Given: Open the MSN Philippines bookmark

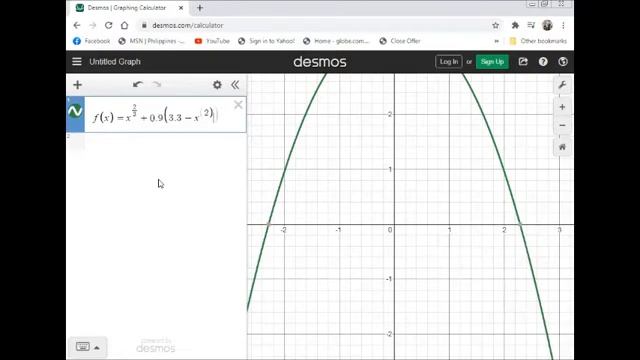Looking at the screenshot, I should [151, 41].
